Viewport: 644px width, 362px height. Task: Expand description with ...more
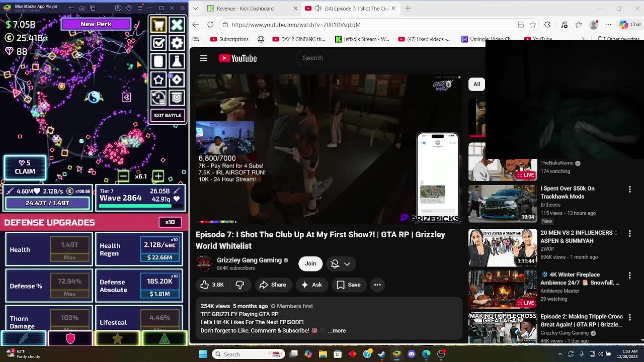pyautogui.click(x=337, y=330)
